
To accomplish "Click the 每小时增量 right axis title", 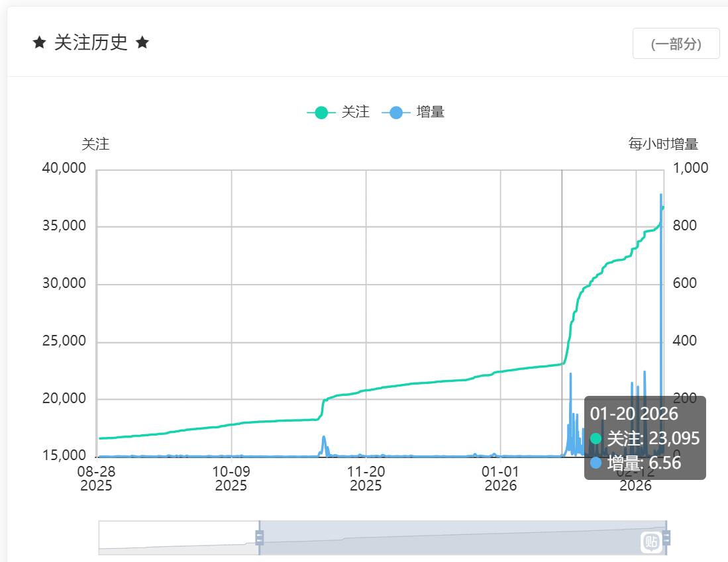I will tap(663, 144).
